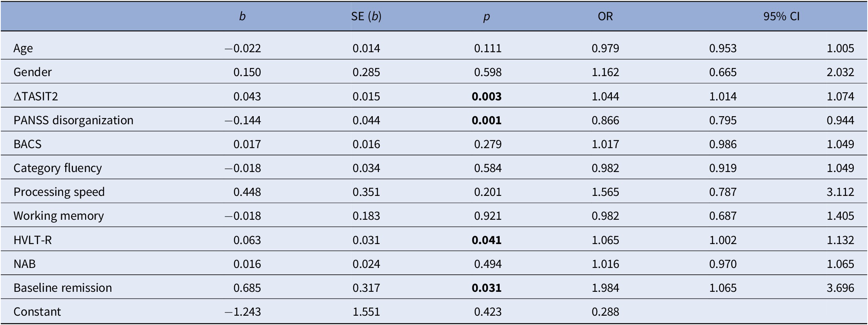Select the Constant coefficient value −1.243
The image size is (868, 325).
243,312
